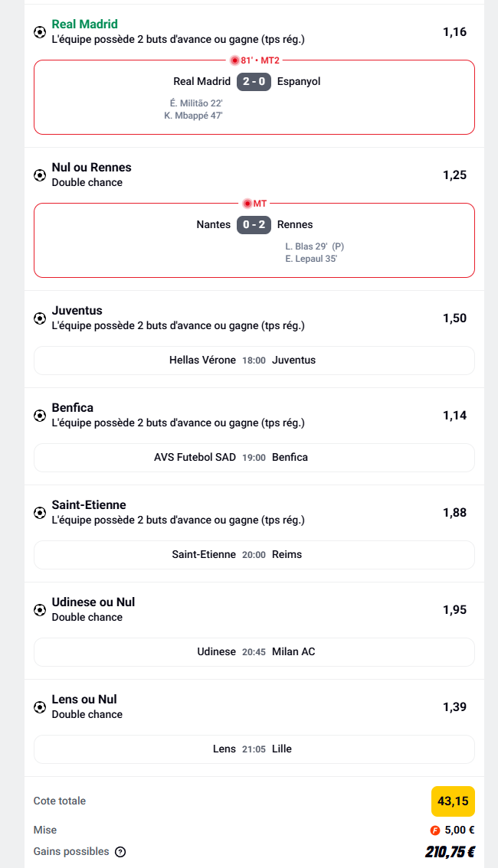This screenshot has width=498, height=868.
Task: Open the Udinese vs Milan AC match card
Action: click(x=254, y=652)
